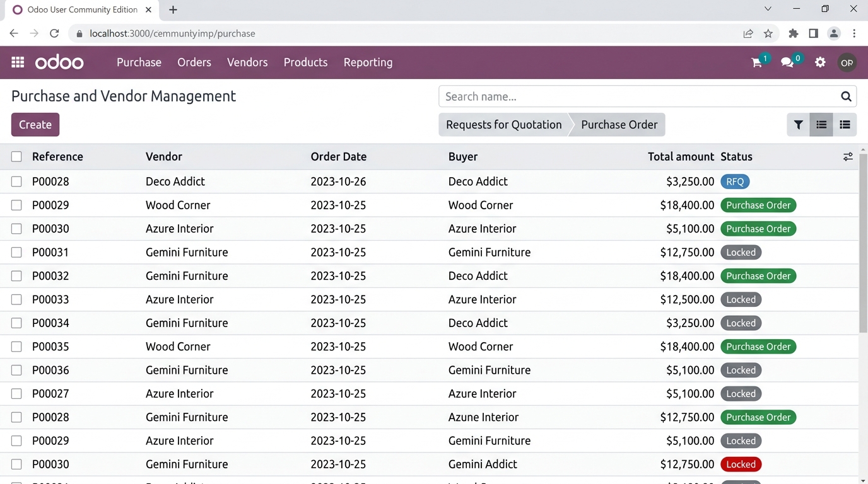
Task: Open the tab search chevron
Action: (x=768, y=9)
